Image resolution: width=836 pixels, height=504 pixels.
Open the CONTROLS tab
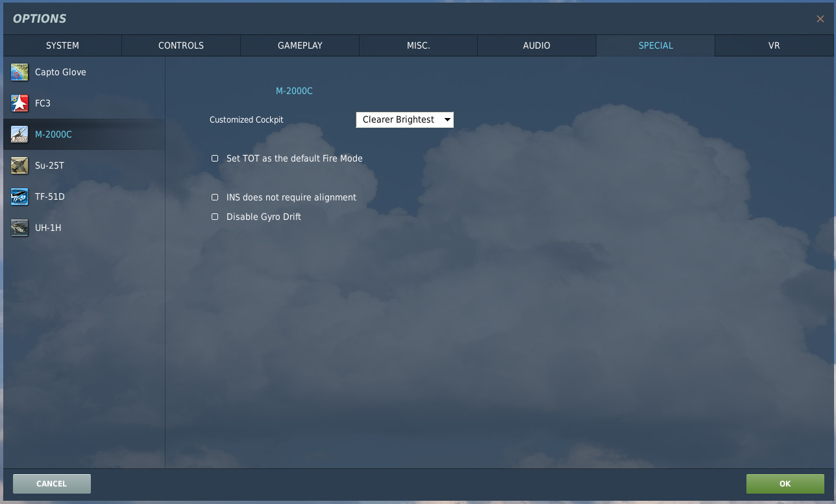[181, 45]
